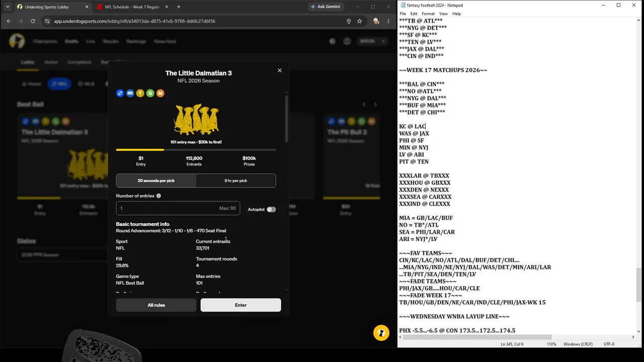This screenshot has height=362, width=644.
Task: Click the 'KC @ LAC' line in Notepad
Action: click(x=413, y=127)
